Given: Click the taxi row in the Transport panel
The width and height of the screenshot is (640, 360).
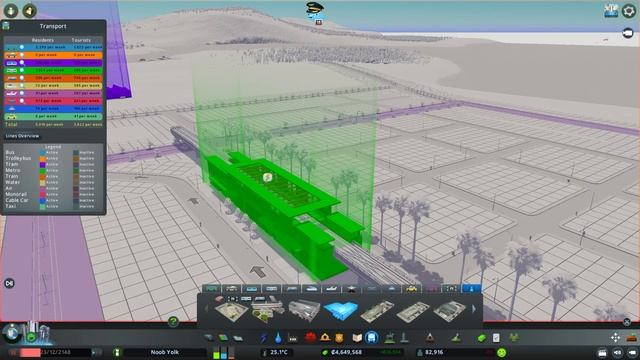Looking at the screenshot, I should (53, 116).
